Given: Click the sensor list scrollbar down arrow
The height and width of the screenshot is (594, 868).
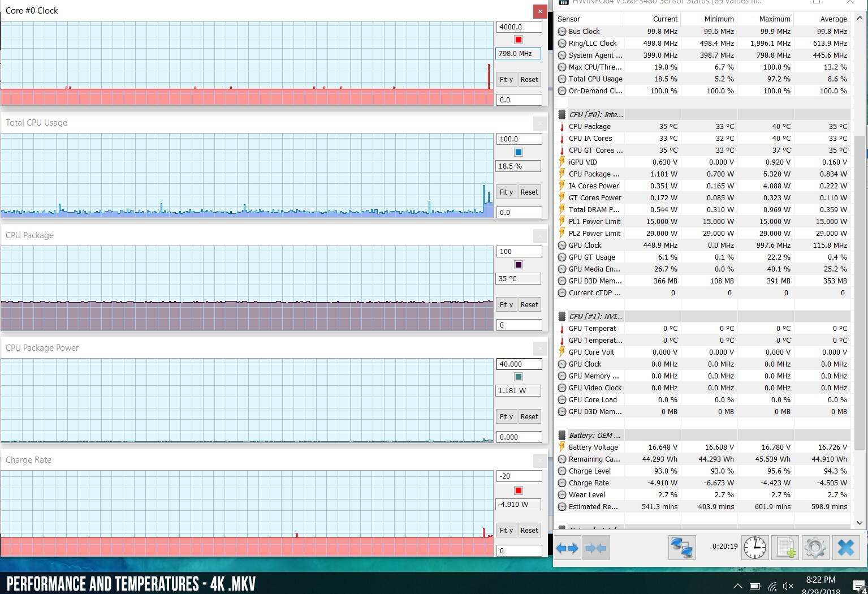Looking at the screenshot, I should pyautogui.click(x=860, y=523).
